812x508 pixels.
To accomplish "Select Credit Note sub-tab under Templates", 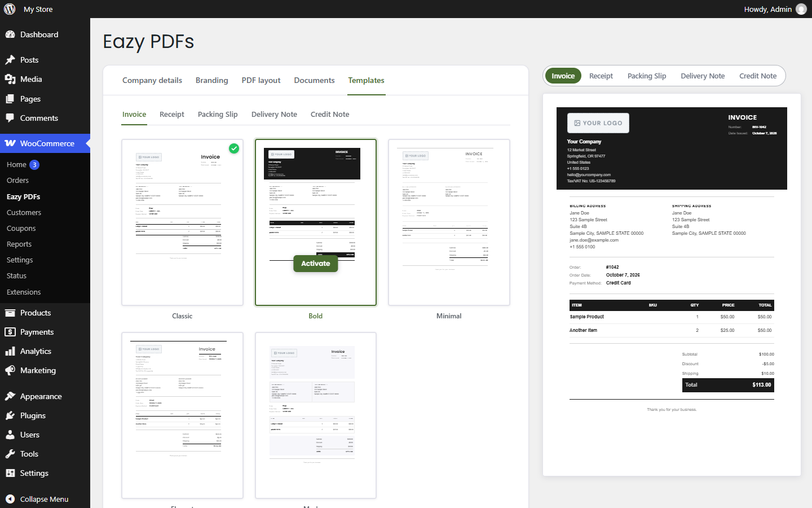I will pyautogui.click(x=330, y=114).
